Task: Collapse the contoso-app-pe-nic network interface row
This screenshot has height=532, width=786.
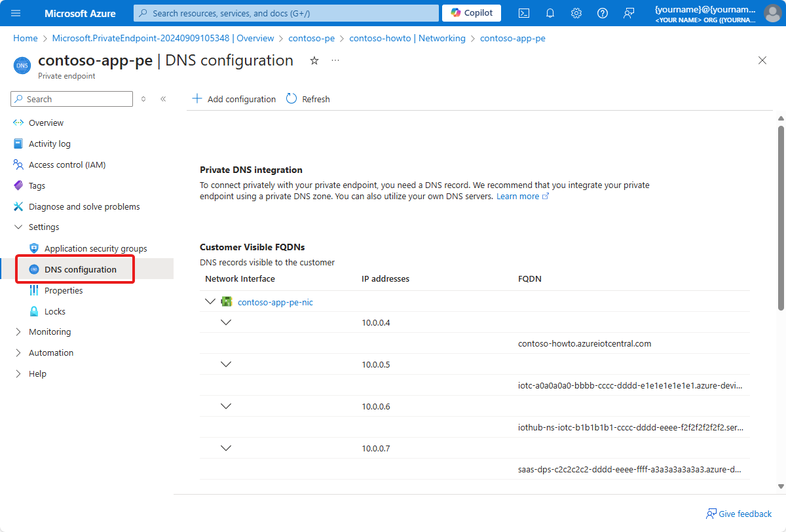Action: tap(210, 301)
